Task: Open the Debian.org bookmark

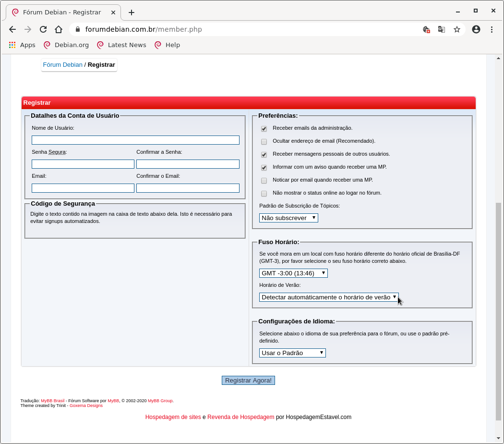Action: (x=66, y=45)
